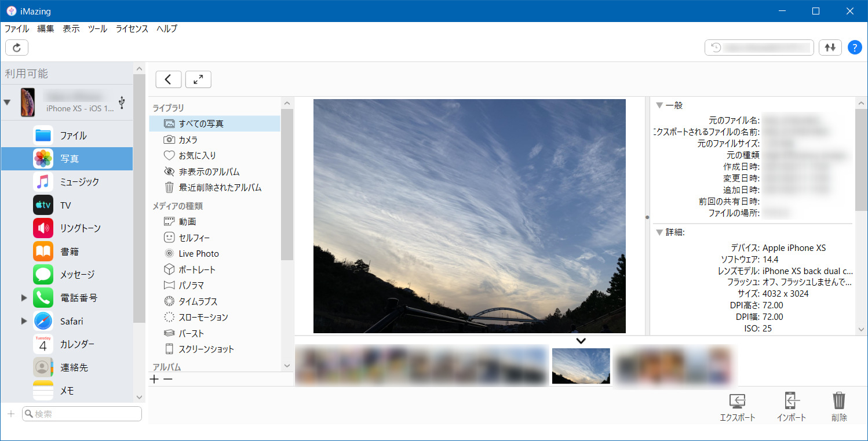Open 非表示のアルバム
The image size is (868, 441).
pos(214,172)
